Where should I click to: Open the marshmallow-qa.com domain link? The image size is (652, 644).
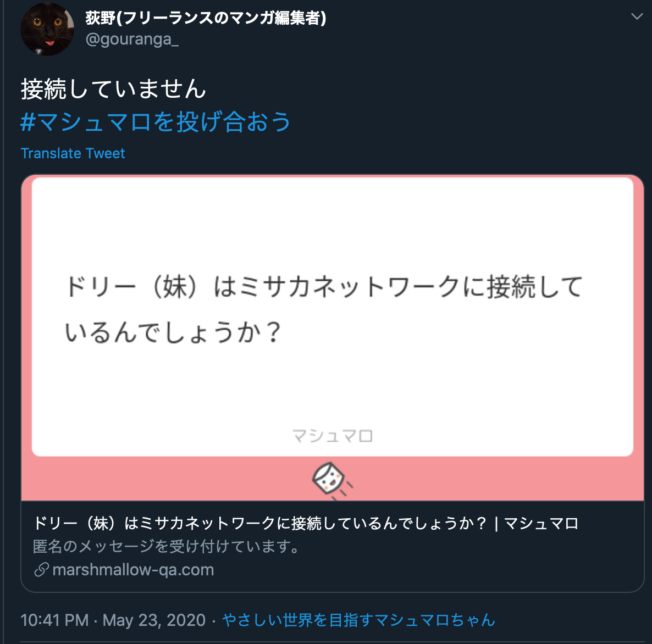(133, 570)
